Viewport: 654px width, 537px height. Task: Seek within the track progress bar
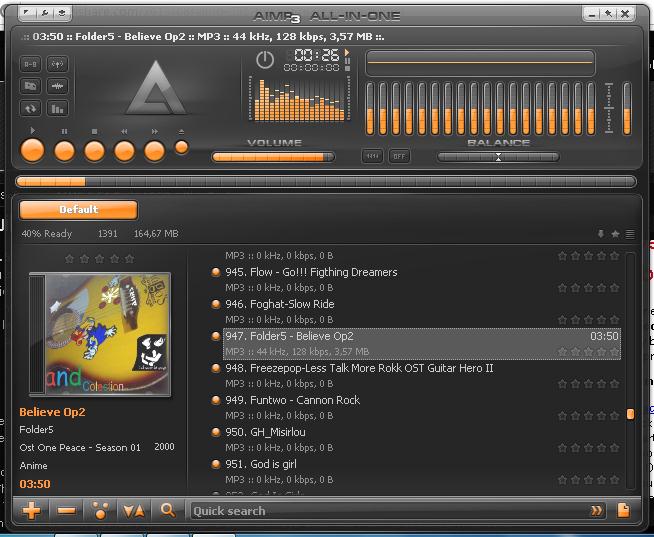pyautogui.click(x=326, y=182)
